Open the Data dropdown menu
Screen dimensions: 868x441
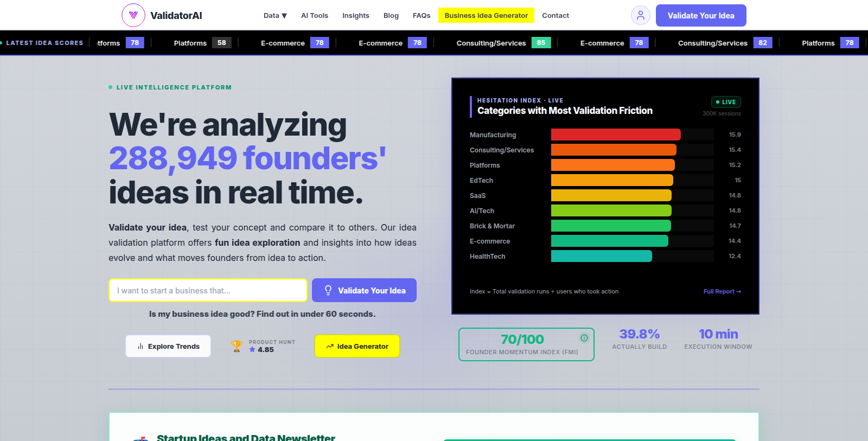click(x=275, y=16)
